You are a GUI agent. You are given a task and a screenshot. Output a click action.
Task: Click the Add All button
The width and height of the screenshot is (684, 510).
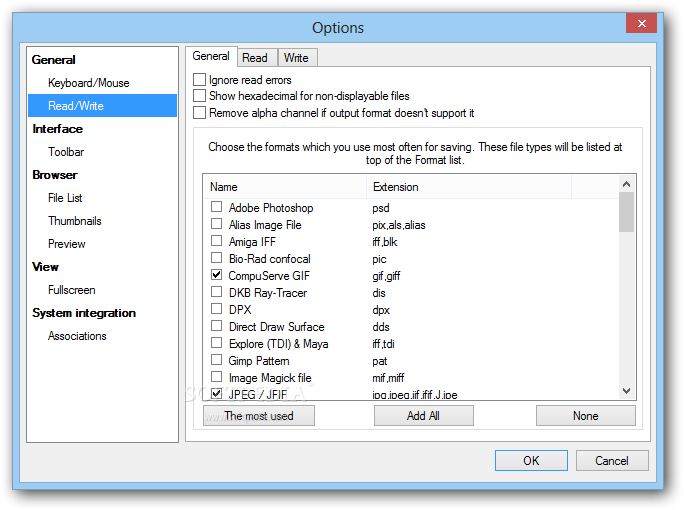(x=424, y=416)
